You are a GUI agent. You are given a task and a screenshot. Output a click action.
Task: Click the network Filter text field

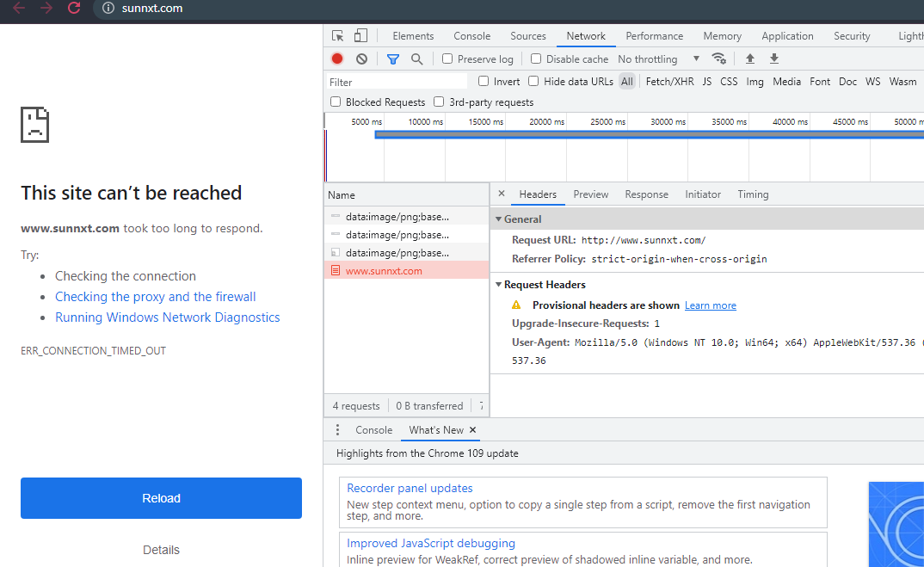coord(397,82)
